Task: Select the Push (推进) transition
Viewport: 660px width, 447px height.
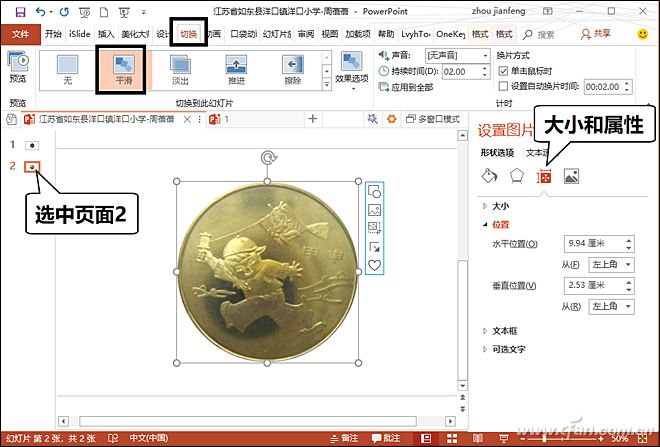Action: pyautogui.click(x=236, y=69)
